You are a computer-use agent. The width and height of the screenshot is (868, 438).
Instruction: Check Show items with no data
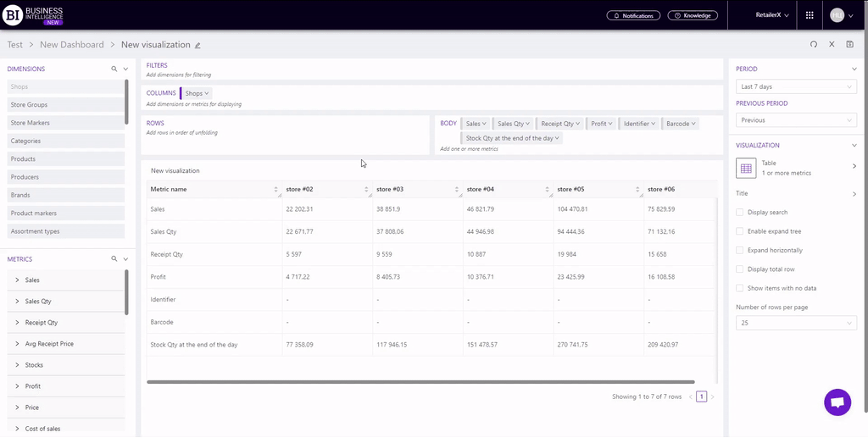point(740,288)
